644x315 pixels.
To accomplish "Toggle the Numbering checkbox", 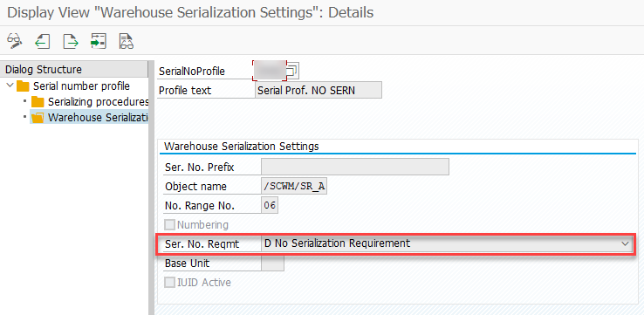I will (169, 224).
